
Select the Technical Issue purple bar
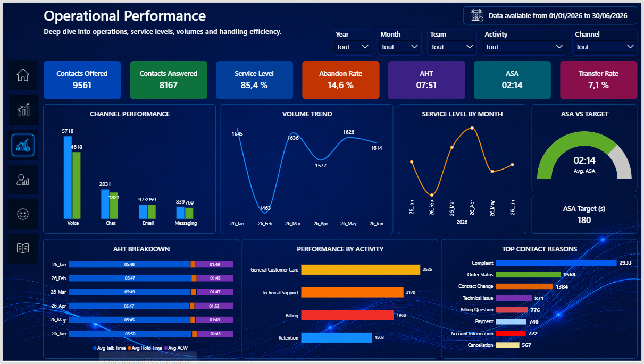[x=514, y=298]
